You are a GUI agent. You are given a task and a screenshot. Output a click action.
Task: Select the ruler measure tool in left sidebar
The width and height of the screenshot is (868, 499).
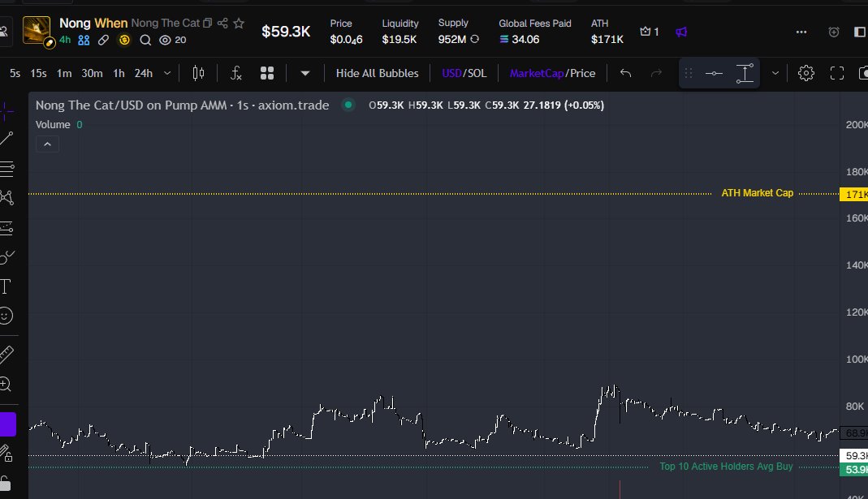[x=6, y=355]
